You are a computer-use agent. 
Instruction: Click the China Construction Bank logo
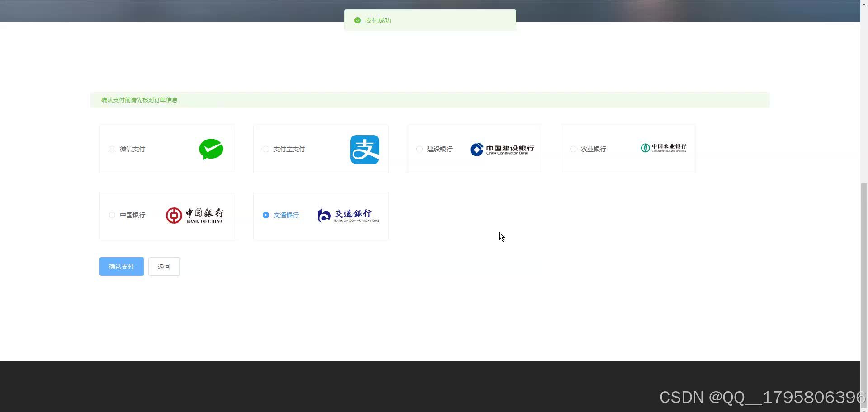click(502, 149)
